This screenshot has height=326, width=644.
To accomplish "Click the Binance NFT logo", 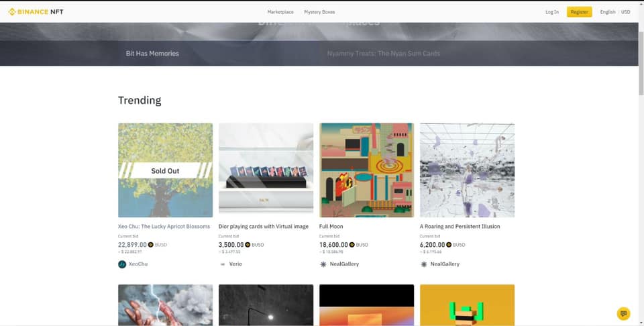I will click(36, 11).
